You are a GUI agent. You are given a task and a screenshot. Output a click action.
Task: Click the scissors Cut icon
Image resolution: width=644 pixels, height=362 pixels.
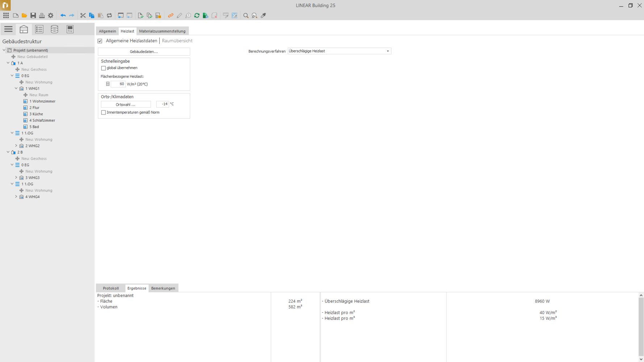83,16
